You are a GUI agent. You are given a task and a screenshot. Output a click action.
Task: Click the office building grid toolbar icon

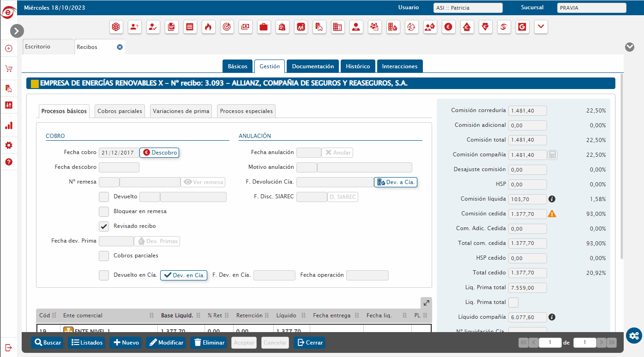337,27
